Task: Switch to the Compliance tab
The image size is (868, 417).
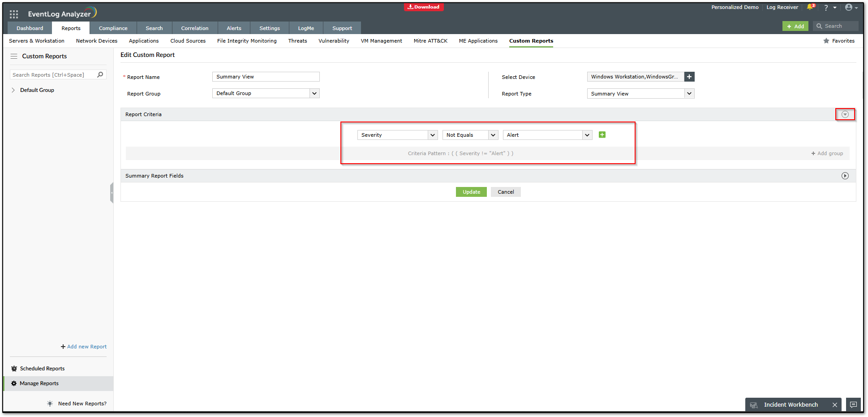Action: point(113,28)
